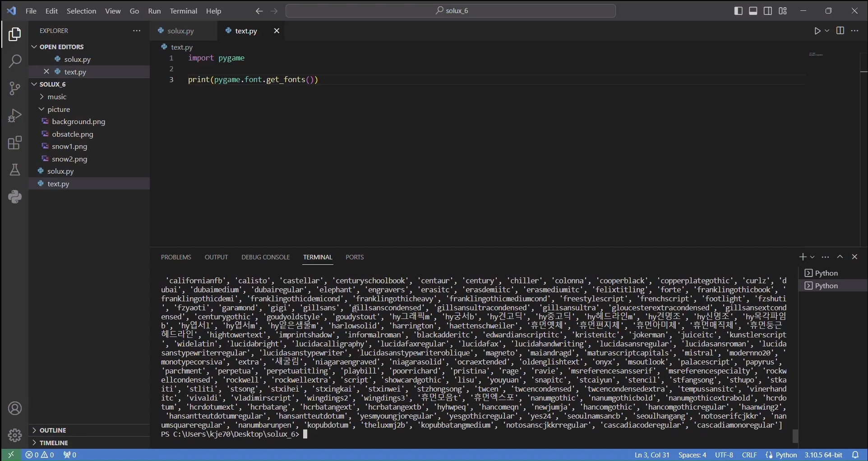Open the Source Control view
The width and height of the screenshot is (868, 461).
(x=15, y=88)
